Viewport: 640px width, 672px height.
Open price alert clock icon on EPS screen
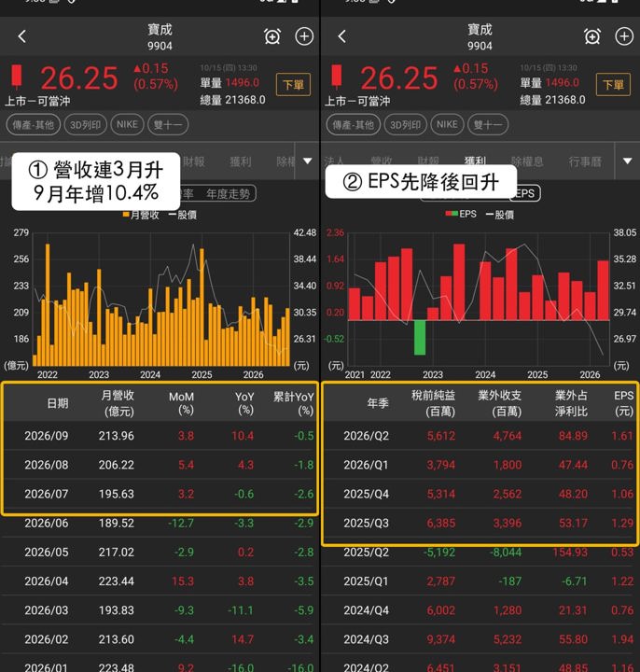592,36
